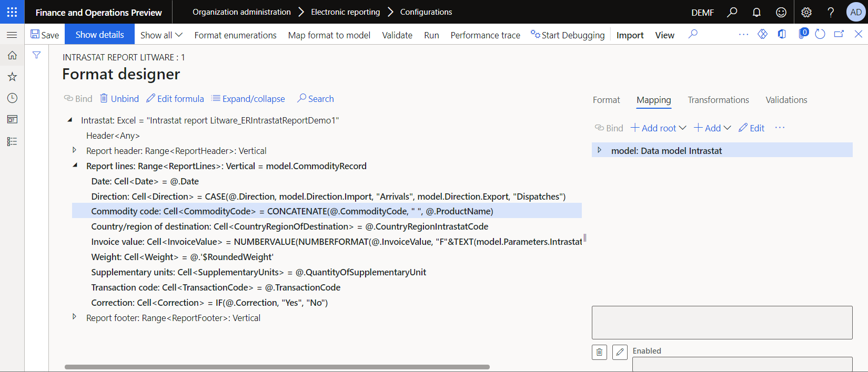Click the Enabled input field
Screen dimensions: 868x372
(742, 365)
